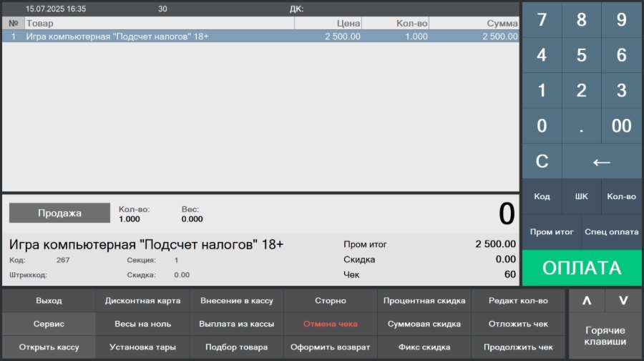Click Открыть кассу button
This screenshot has height=361, width=644.
(49, 347)
